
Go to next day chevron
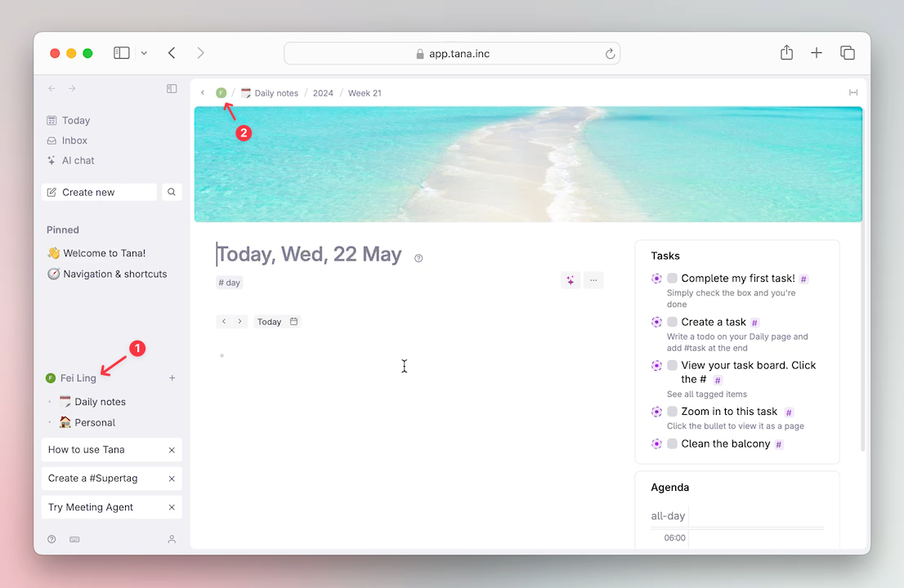coord(239,321)
